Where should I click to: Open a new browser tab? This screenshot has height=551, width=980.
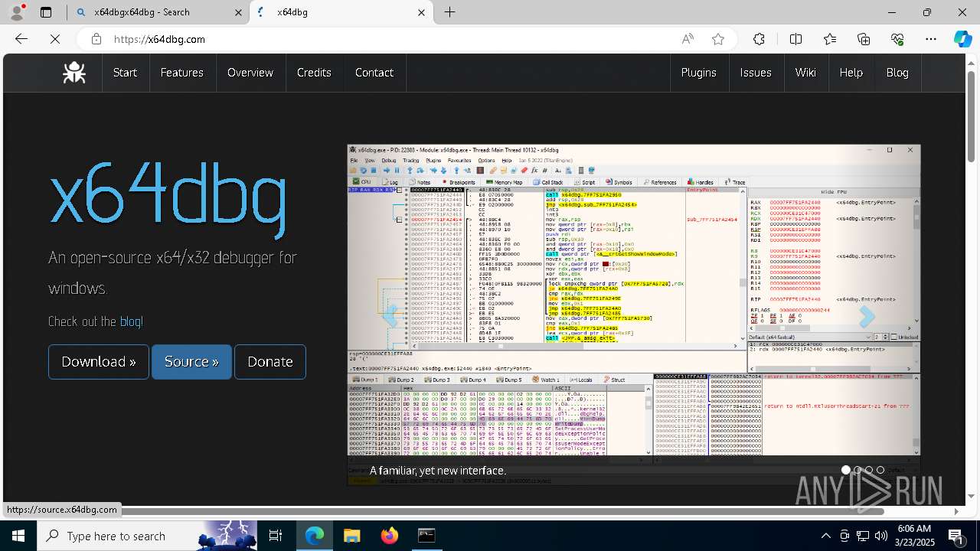[450, 12]
